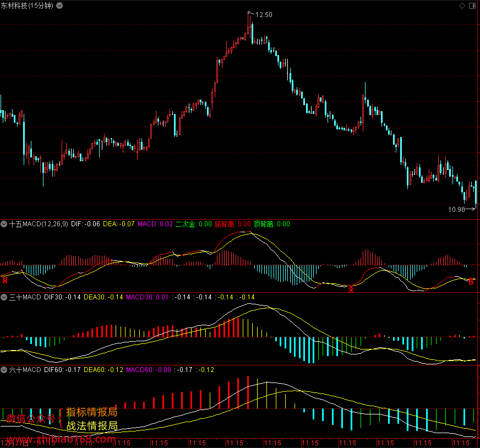Viewport: 480px width, 448px height.
Task: Click the DEA: -0.07 value
Action: click(119, 224)
